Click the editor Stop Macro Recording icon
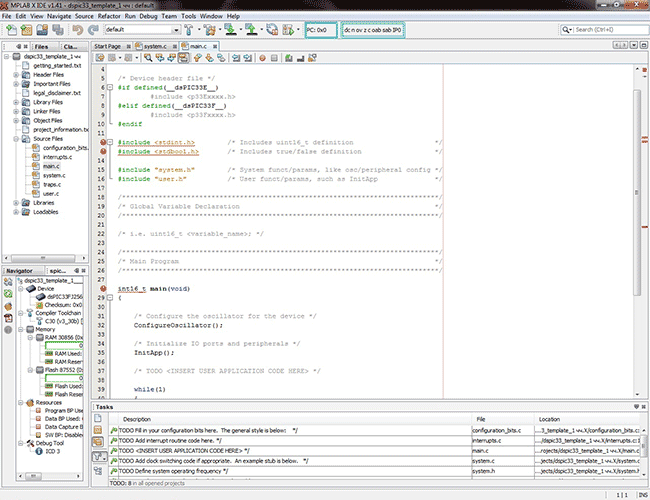 [x=274, y=58]
